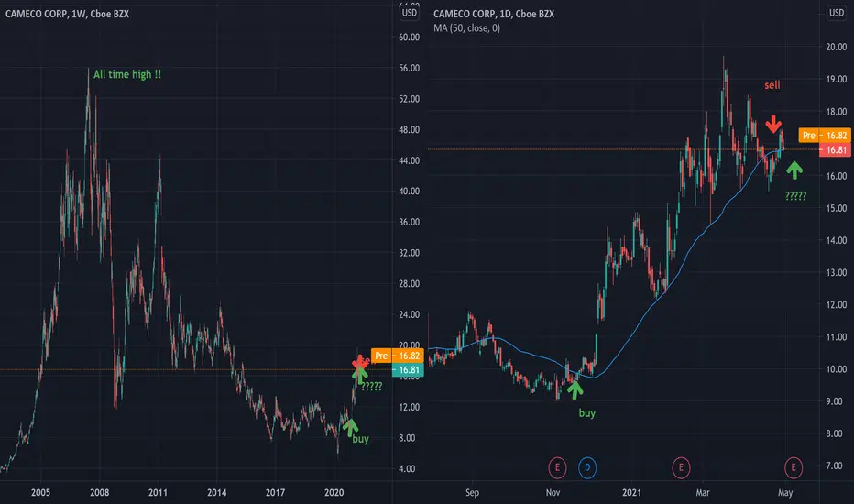Image resolution: width=854 pixels, height=504 pixels.
Task: Click the 4.00 level on the weekly price axis
Action: [406, 468]
